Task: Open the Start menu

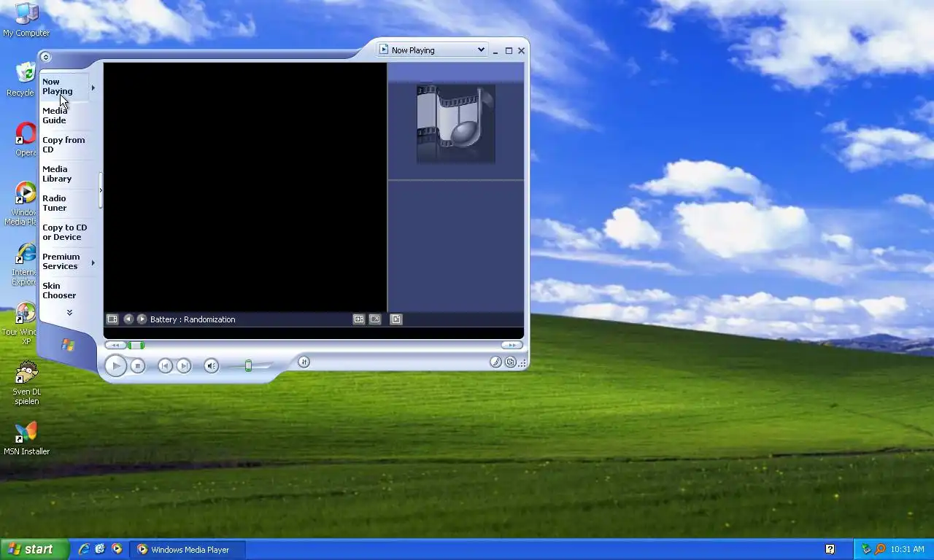Action: click(x=35, y=549)
